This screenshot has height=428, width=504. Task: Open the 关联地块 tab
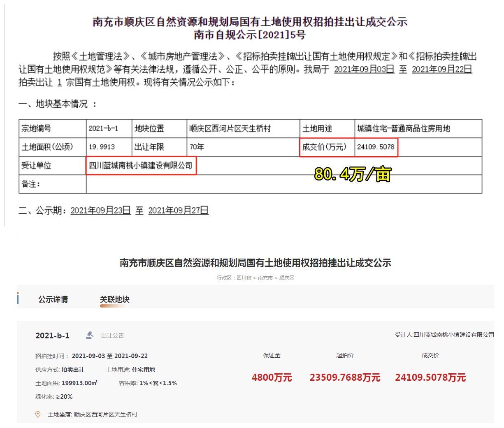point(115,299)
